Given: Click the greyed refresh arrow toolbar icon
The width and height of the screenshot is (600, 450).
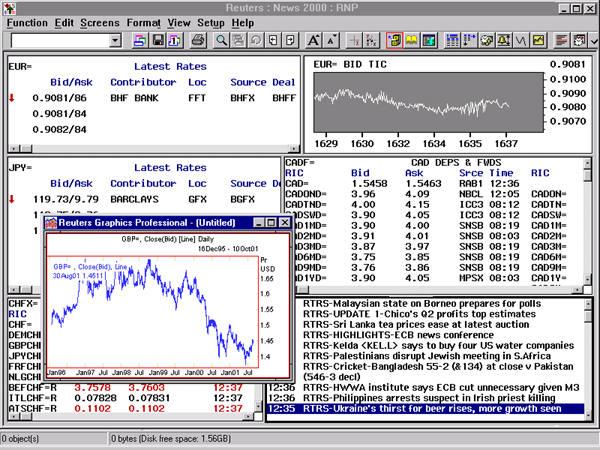Looking at the screenshot, I should tap(256, 40).
